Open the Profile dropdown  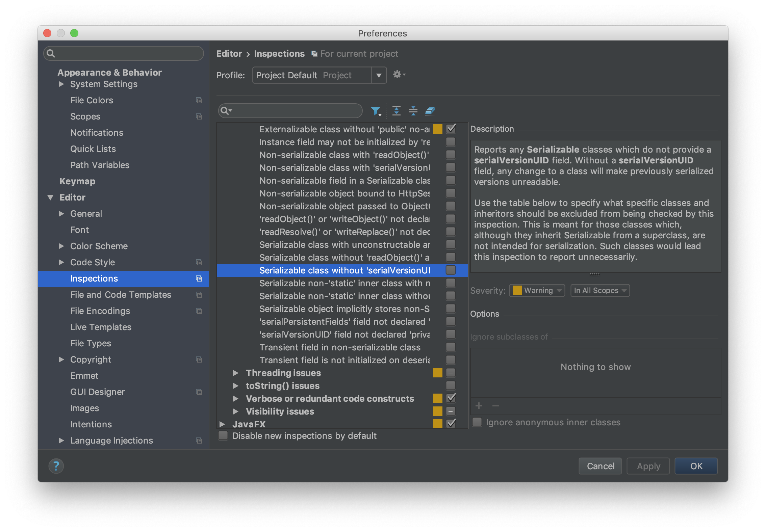(379, 75)
